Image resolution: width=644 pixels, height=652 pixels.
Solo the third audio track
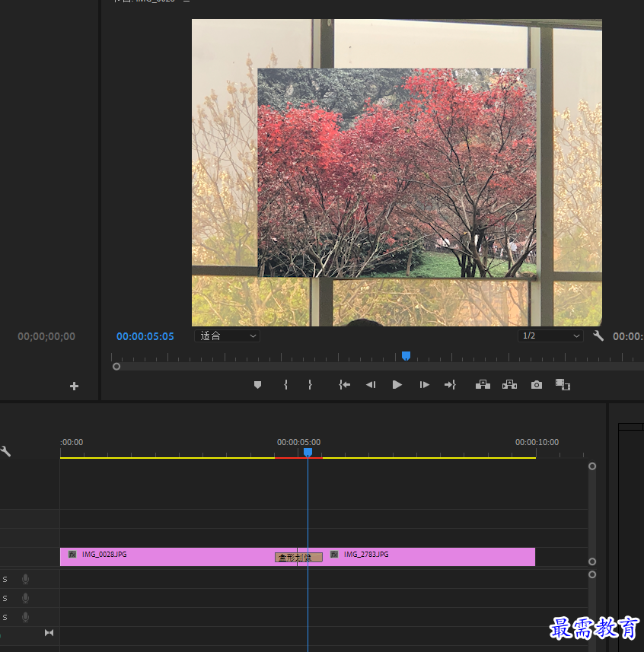[5, 618]
